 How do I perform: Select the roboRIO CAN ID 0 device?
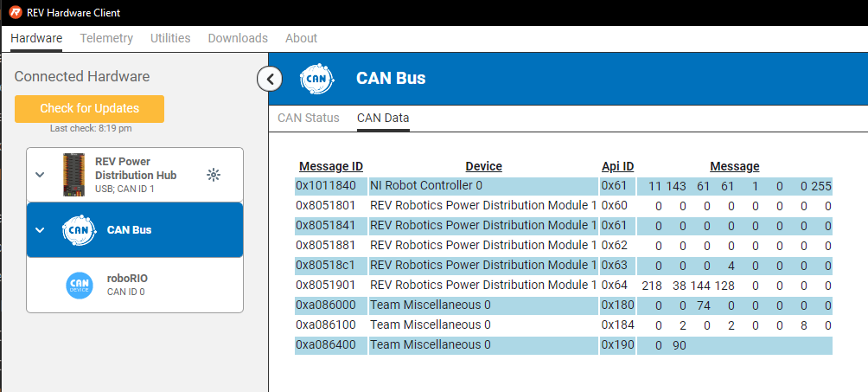pyautogui.click(x=135, y=285)
